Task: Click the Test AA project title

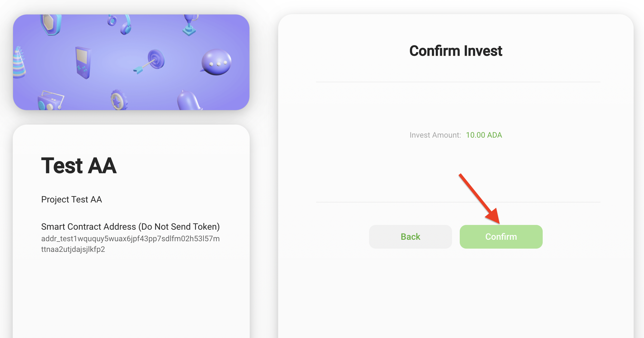Action: [79, 165]
